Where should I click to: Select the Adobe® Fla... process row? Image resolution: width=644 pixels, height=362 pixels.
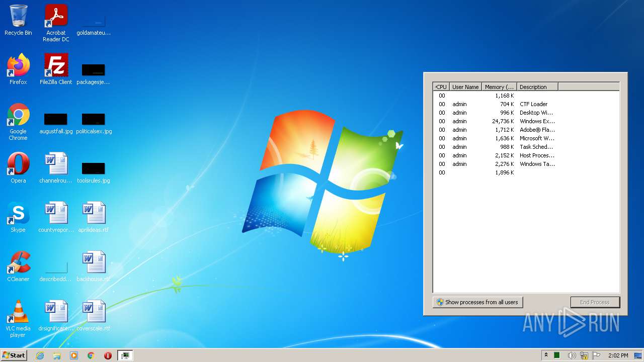[526, 130]
